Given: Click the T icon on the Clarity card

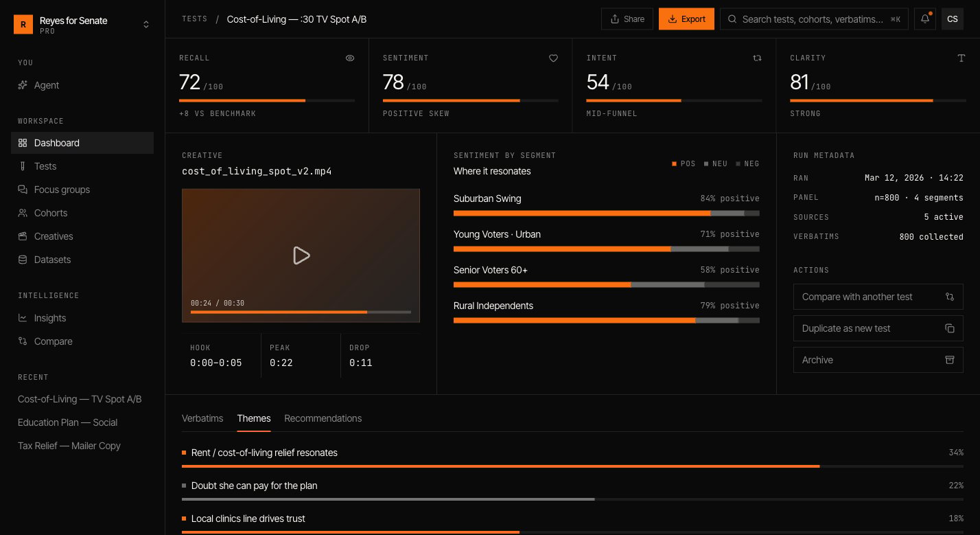Looking at the screenshot, I should [961, 58].
